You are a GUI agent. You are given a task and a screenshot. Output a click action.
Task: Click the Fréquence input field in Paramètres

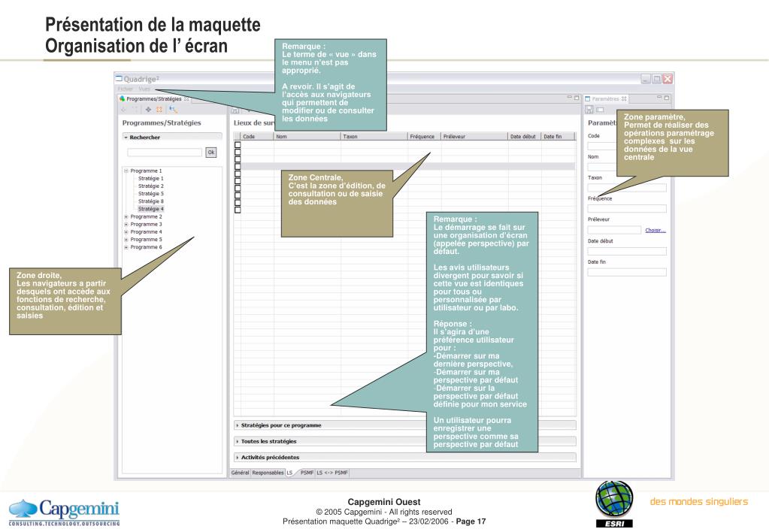click(x=627, y=208)
